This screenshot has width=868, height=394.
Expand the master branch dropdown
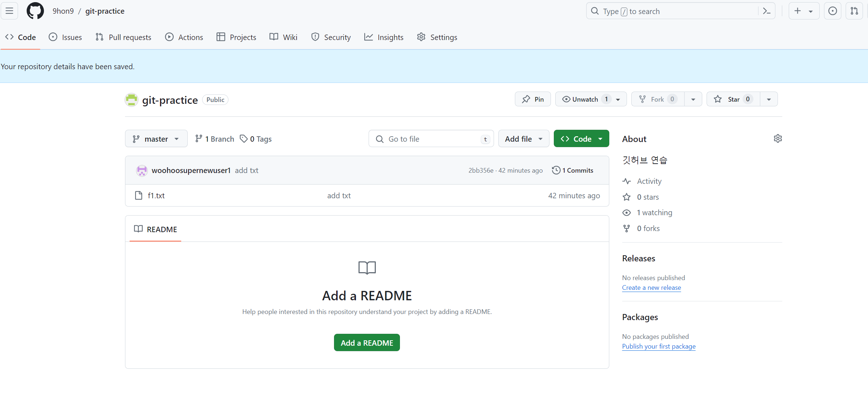[x=156, y=139]
